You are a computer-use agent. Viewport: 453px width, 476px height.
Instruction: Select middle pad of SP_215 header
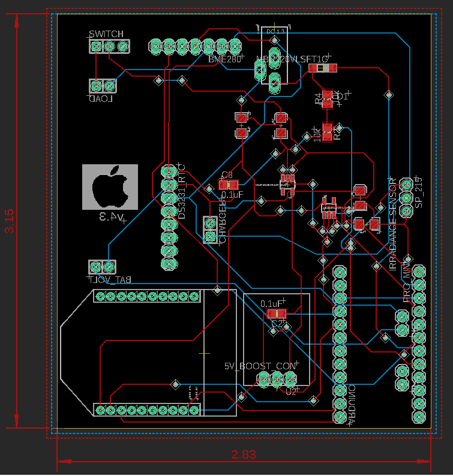tap(406, 198)
